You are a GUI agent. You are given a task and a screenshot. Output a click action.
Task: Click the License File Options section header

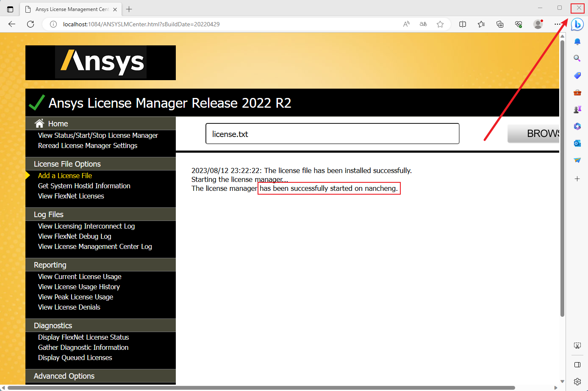click(x=100, y=164)
